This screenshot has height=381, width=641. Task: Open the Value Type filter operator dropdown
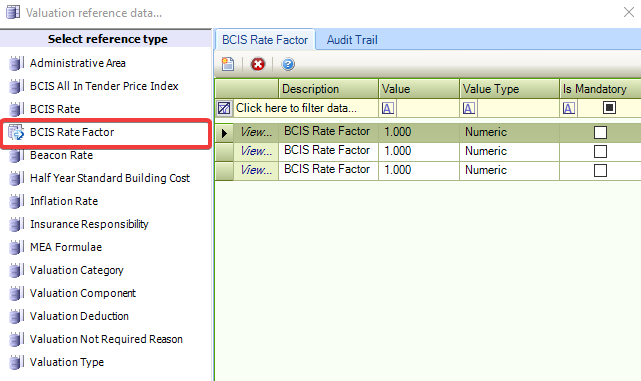(468, 108)
